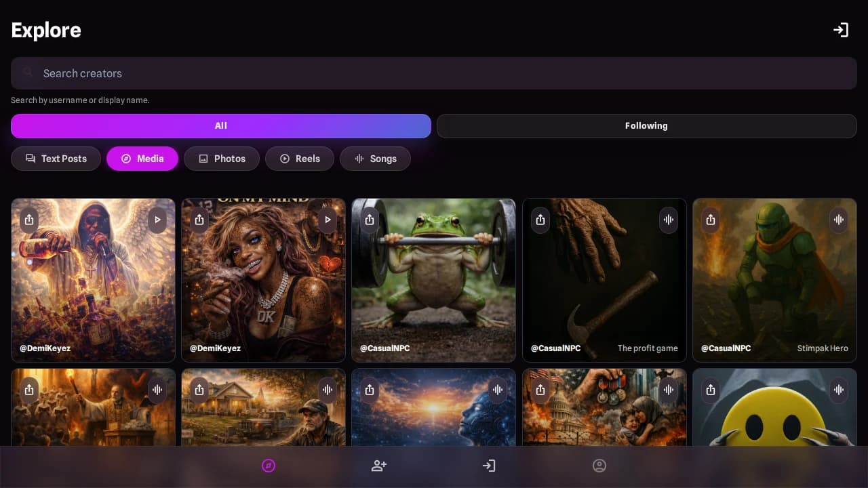Click the sign-in icon in bottom navigation

[489, 466]
